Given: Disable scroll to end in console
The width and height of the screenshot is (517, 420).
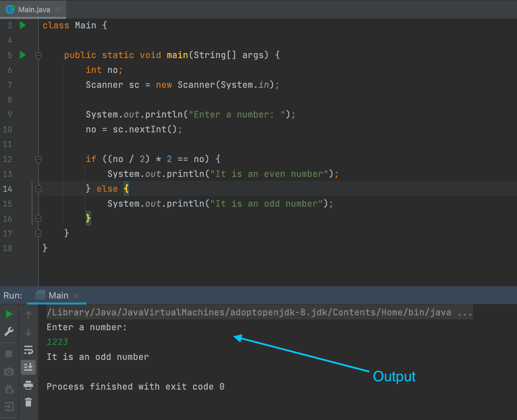Looking at the screenshot, I should (x=28, y=367).
